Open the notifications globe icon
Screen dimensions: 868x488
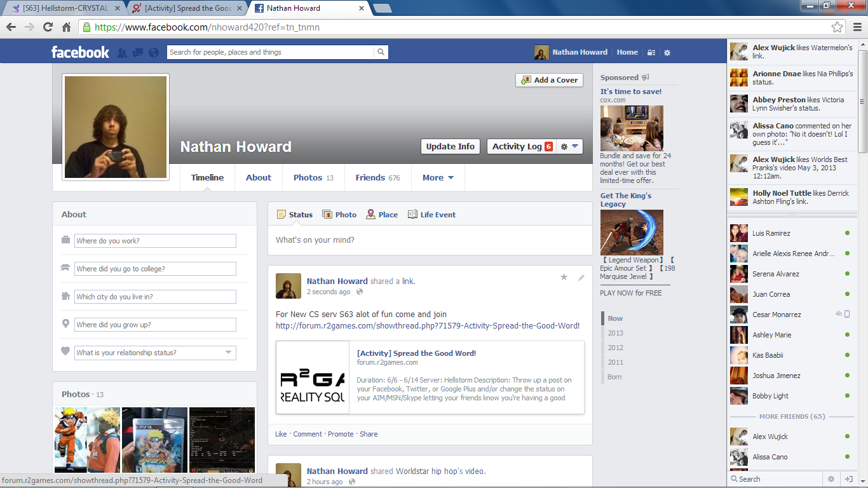[x=153, y=53]
